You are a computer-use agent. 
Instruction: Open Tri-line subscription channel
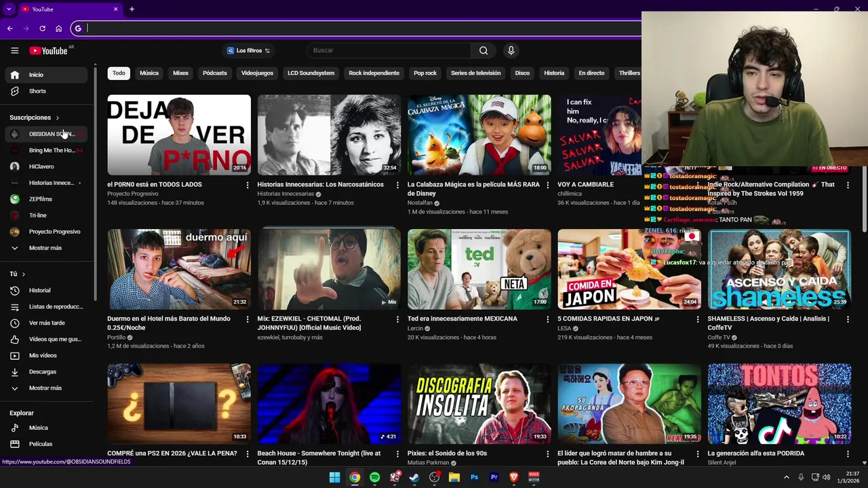click(x=46, y=216)
